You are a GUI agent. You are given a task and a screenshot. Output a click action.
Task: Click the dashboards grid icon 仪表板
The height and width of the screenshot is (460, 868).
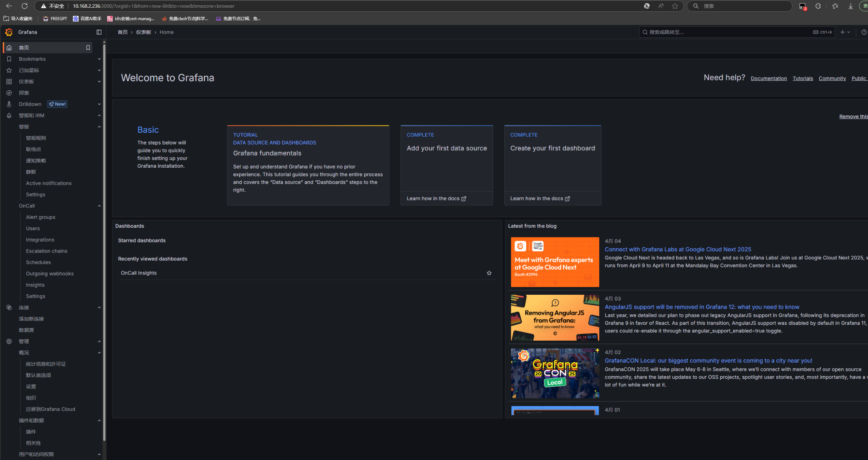[x=9, y=82]
